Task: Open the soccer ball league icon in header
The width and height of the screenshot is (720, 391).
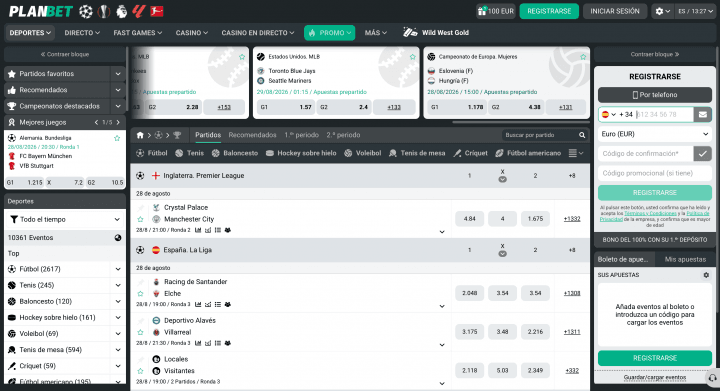Action: click(85, 11)
